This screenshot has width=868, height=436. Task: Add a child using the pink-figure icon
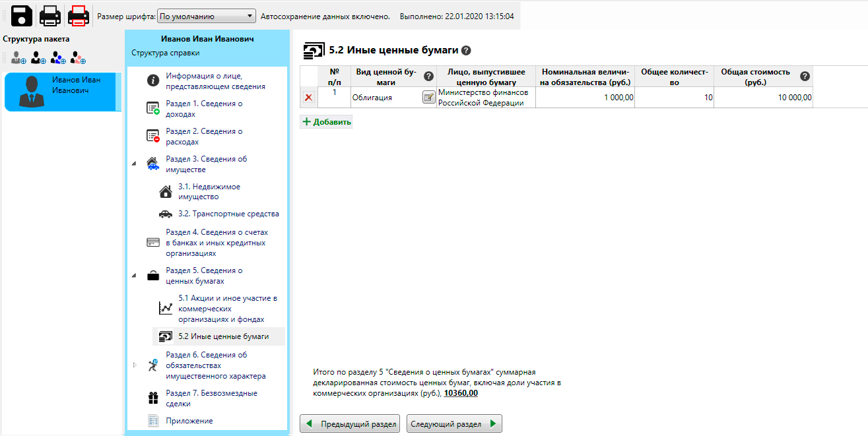click(x=78, y=58)
